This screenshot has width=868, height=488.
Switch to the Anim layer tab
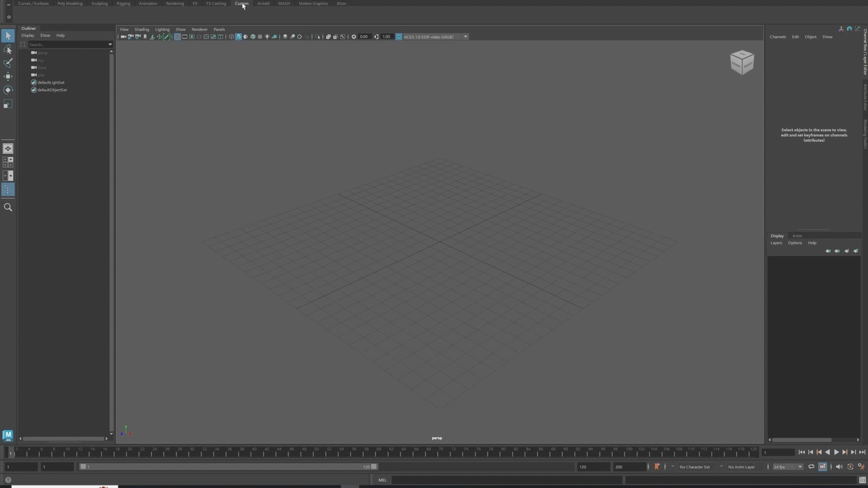point(797,236)
